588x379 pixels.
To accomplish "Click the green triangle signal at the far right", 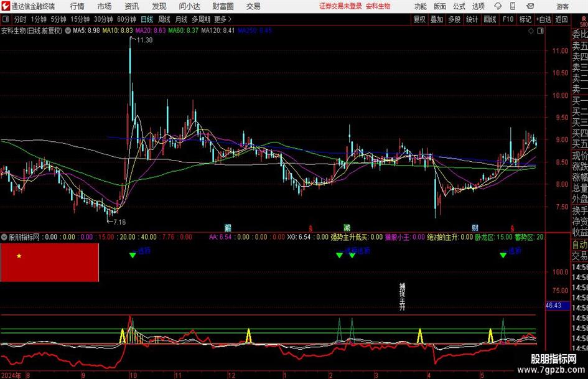I will coord(503,255).
